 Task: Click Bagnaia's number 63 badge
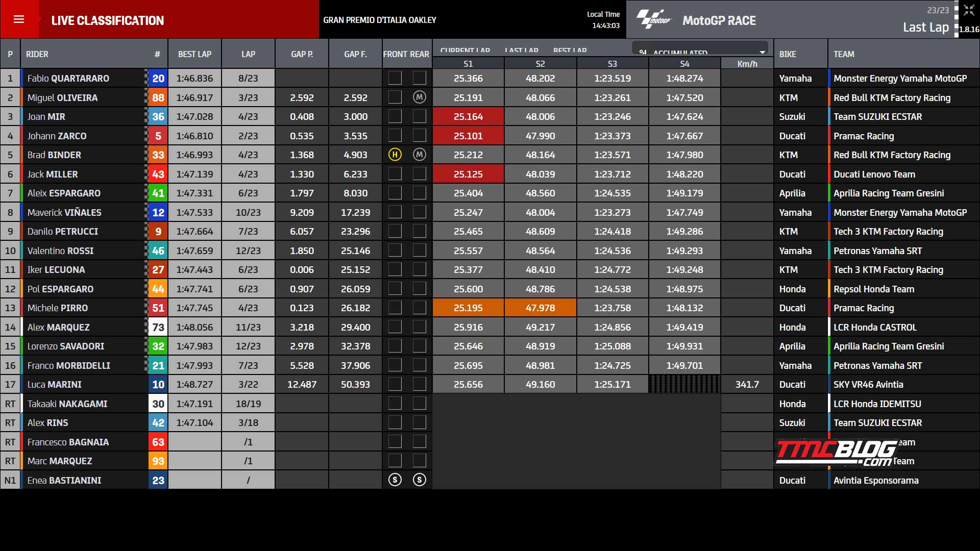point(158,442)
